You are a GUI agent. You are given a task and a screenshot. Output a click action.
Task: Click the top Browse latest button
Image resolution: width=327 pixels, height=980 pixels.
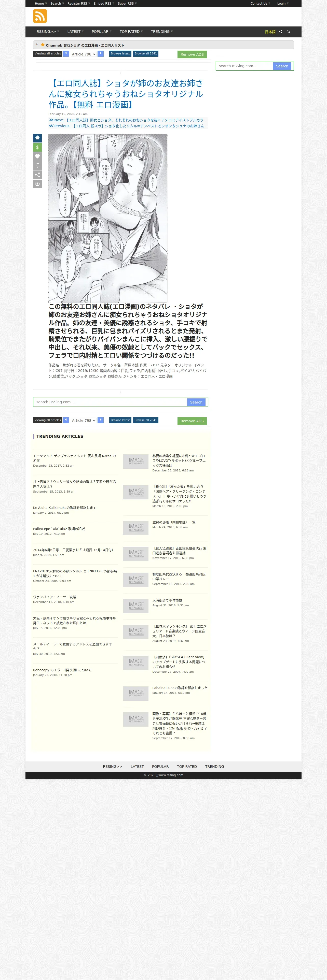pyautogui.click(x=120, y=54)
